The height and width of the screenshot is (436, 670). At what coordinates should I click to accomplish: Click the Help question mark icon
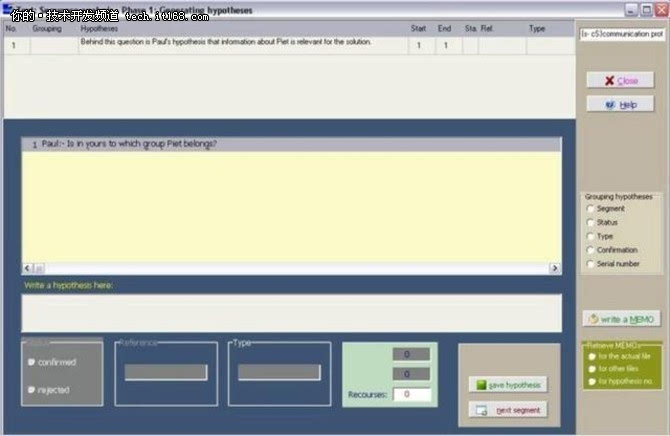click(610, 105)
